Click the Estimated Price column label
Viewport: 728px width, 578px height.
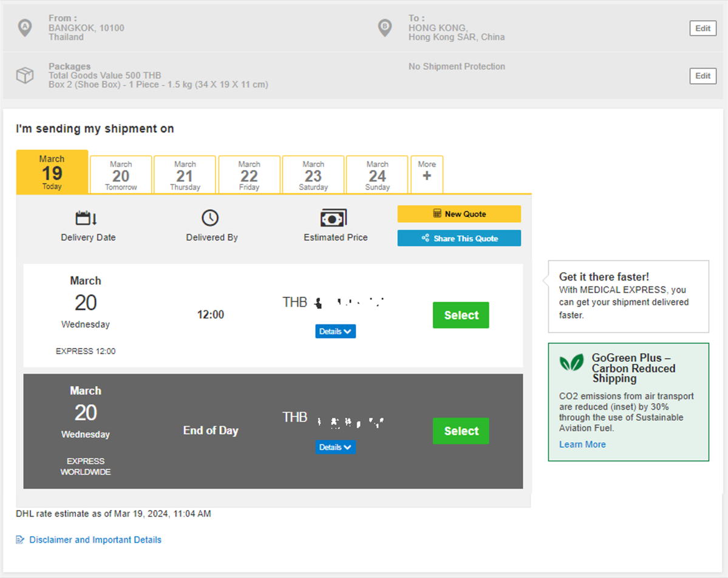point(335,237)
